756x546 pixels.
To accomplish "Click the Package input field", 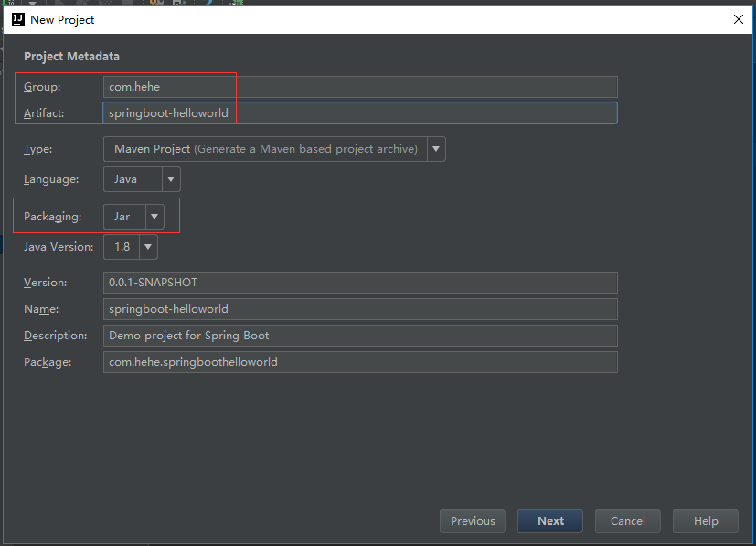I will (x=360, y=362).
